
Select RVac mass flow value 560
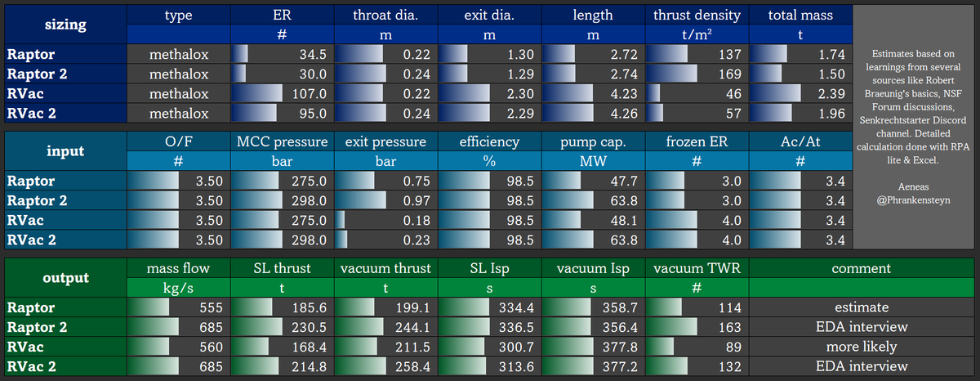pos(177,347)
